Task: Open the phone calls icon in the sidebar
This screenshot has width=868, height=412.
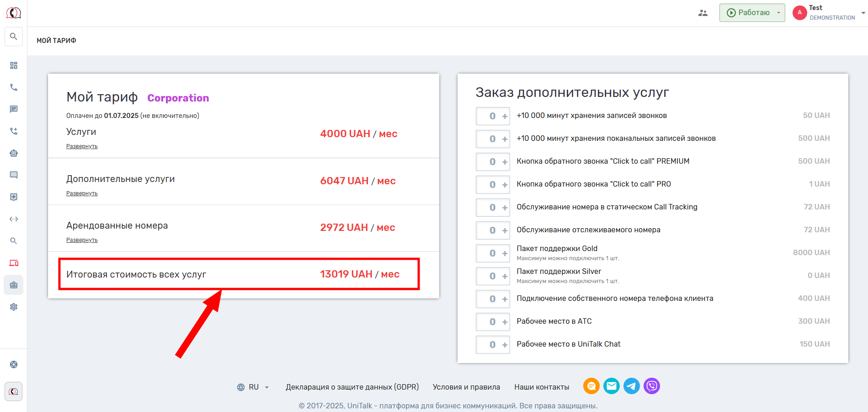Action: (x=14, y=87)
